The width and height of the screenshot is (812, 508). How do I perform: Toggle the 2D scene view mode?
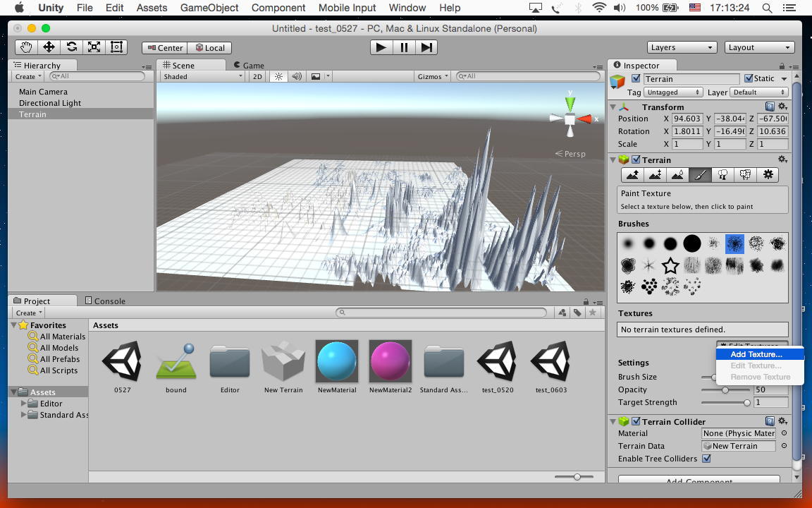pyautogui.click(x=258, y=76)
